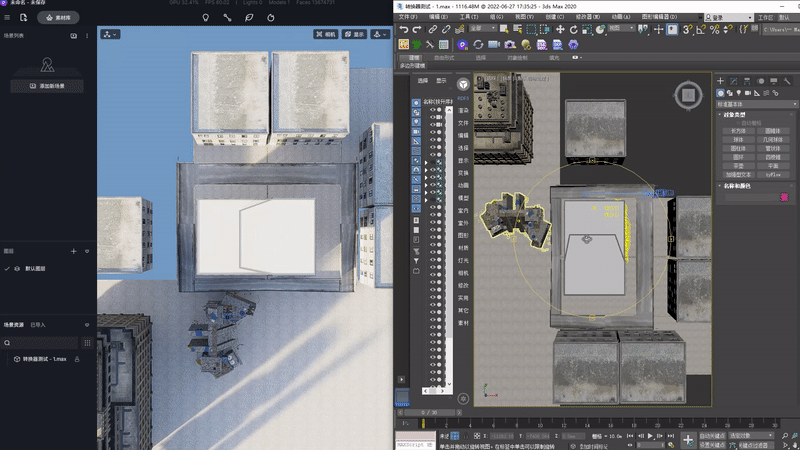Click the 3ds Max play animation button

tap(650, 437)
